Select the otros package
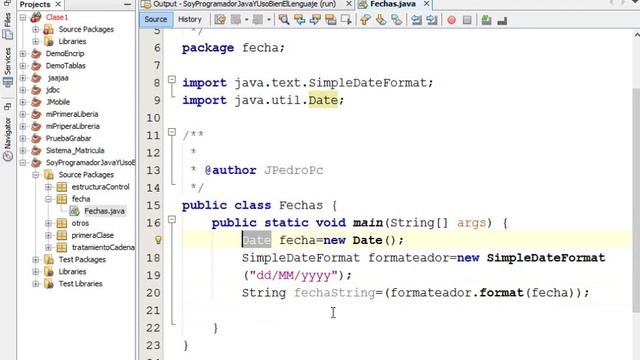 click(80, 223)
